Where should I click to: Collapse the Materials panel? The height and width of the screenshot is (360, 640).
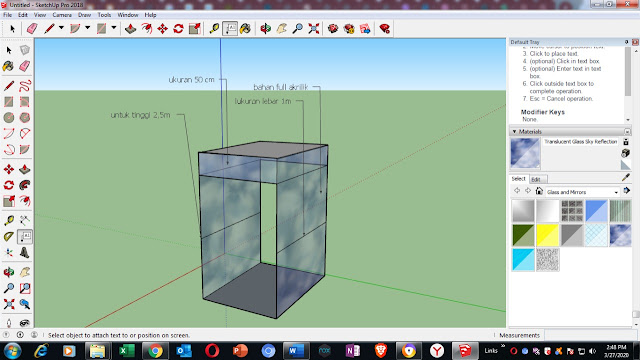(x=514, y=131)
